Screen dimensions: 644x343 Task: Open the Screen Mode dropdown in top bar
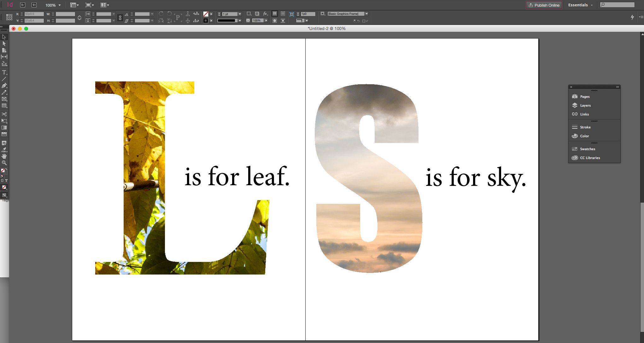(x=90, y=5)
